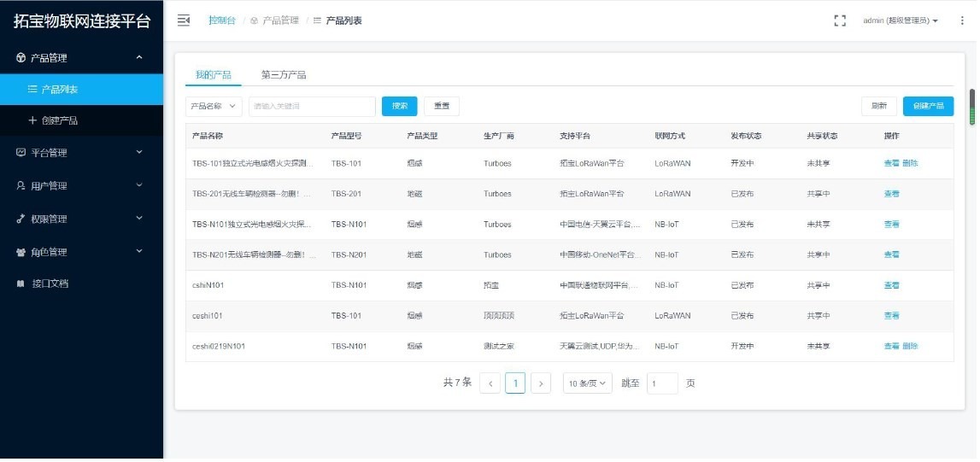Click the 重置 reset button

(442, 107)
